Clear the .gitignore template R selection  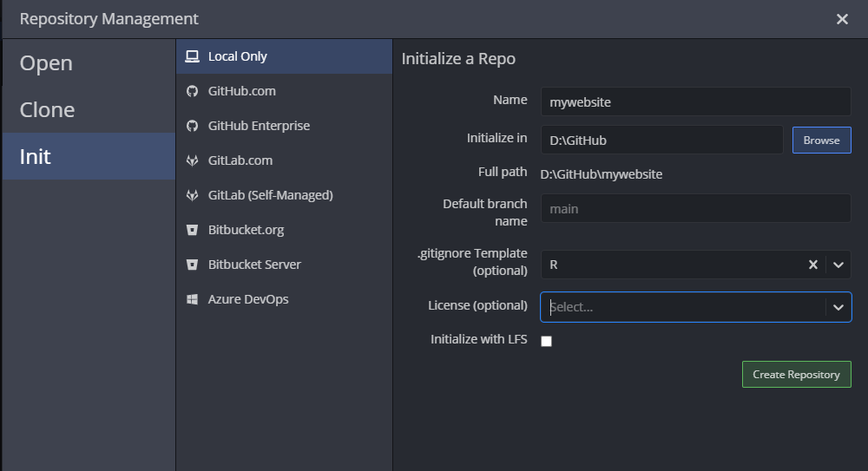point(812,265)
